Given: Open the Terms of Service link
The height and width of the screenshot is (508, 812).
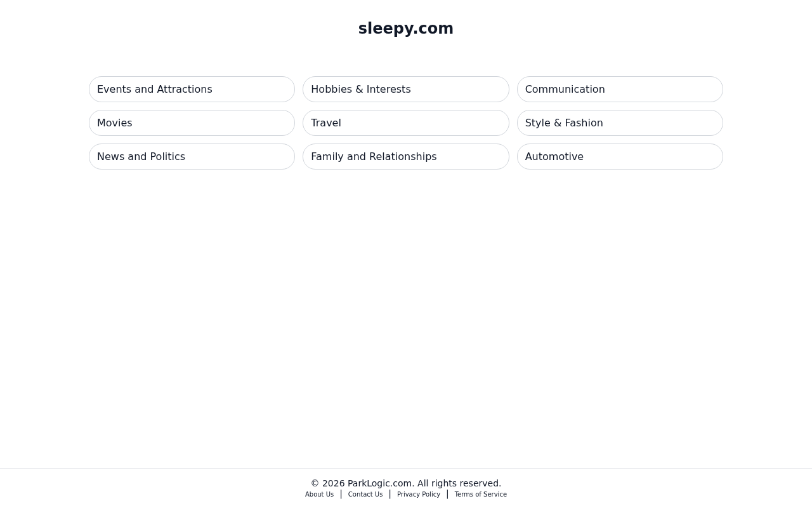Looking at the screenshot, I should pos(480,495).
